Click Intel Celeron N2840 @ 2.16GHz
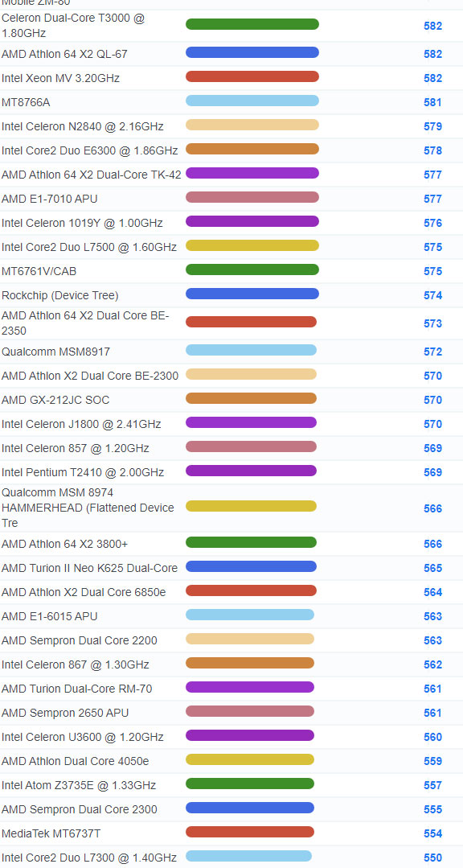463x868 pixels. [83, 127]
